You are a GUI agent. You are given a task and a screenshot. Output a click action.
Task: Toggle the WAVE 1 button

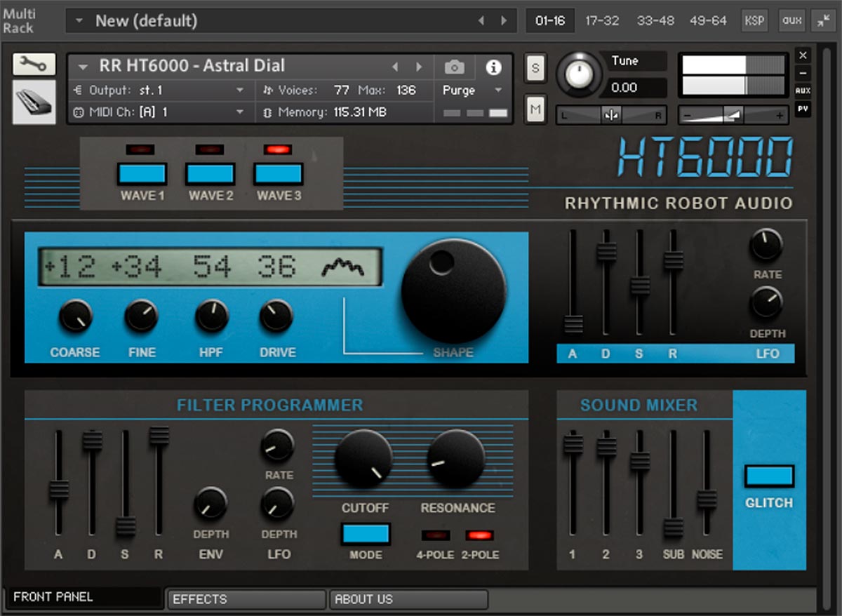[x=142, y=173]
